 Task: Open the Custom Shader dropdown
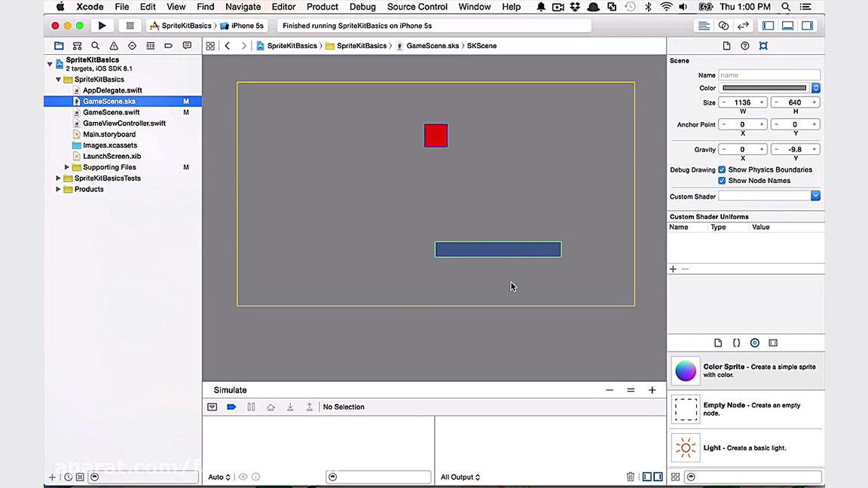click(x=815, y=196)
